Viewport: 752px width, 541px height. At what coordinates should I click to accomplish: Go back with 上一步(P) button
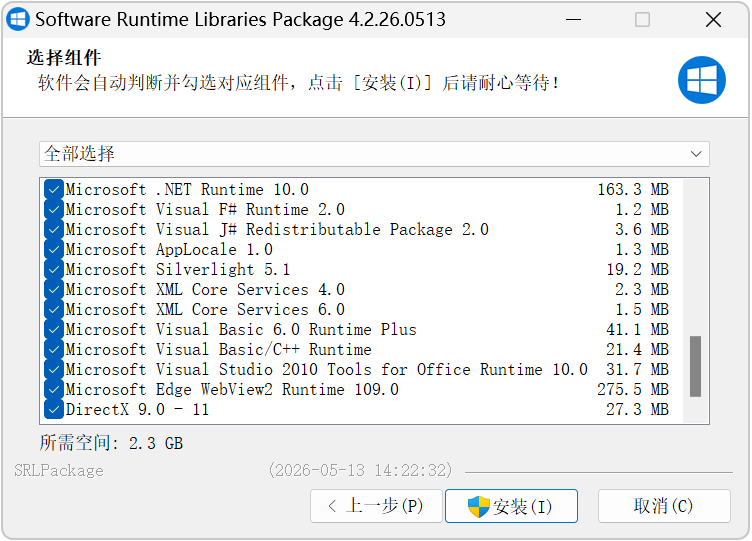point(376,506)
